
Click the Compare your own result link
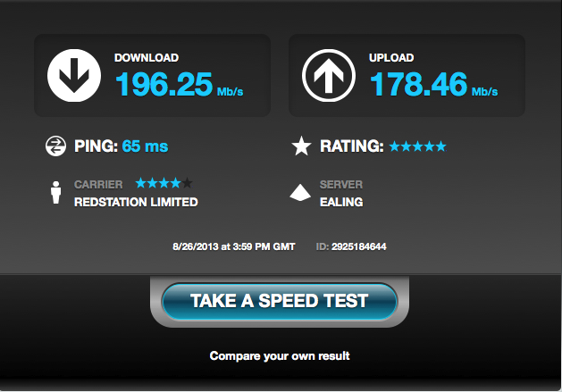[280, 355]
